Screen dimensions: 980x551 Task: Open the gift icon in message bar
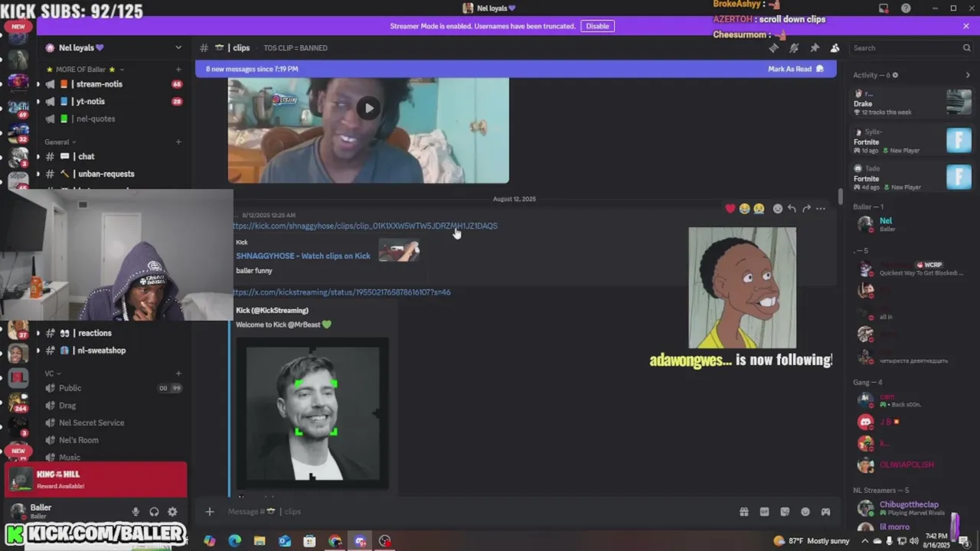(x=743, y=512)
